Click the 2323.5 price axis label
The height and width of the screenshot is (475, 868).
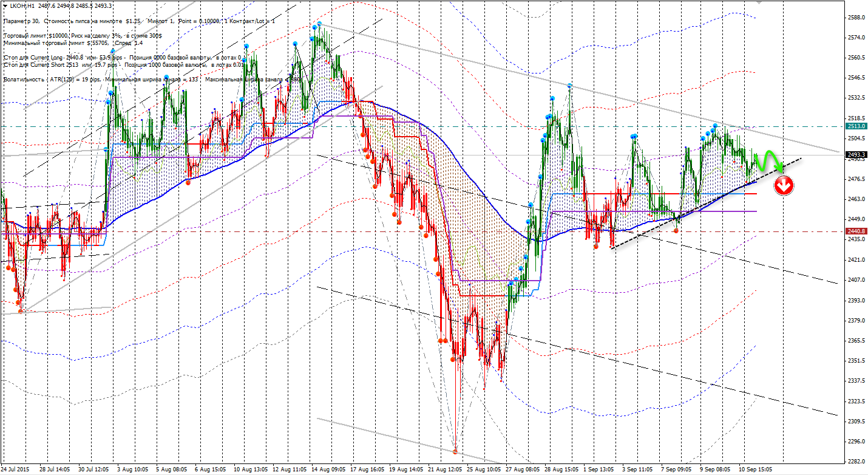(855, 401)
